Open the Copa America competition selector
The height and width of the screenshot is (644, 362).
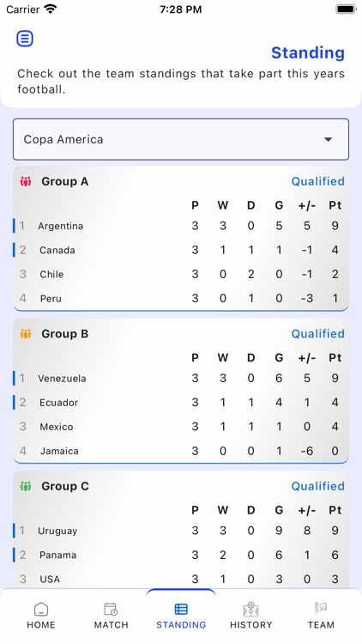(181, 140)
